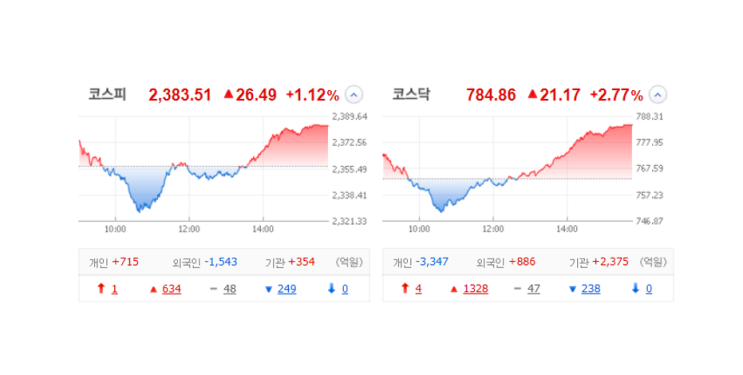Click the 코스피 intraday price chart
The height and width of the screenshot is (375, 743).
tap(203, 168)
